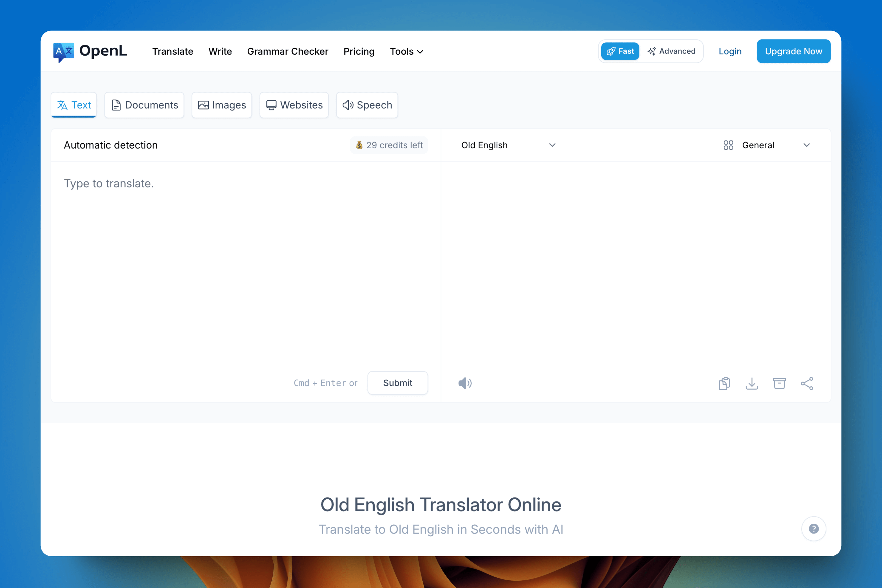Select the Images tab
The height and width of the screenshot is (588, 882).
click(x=222, y=105)
